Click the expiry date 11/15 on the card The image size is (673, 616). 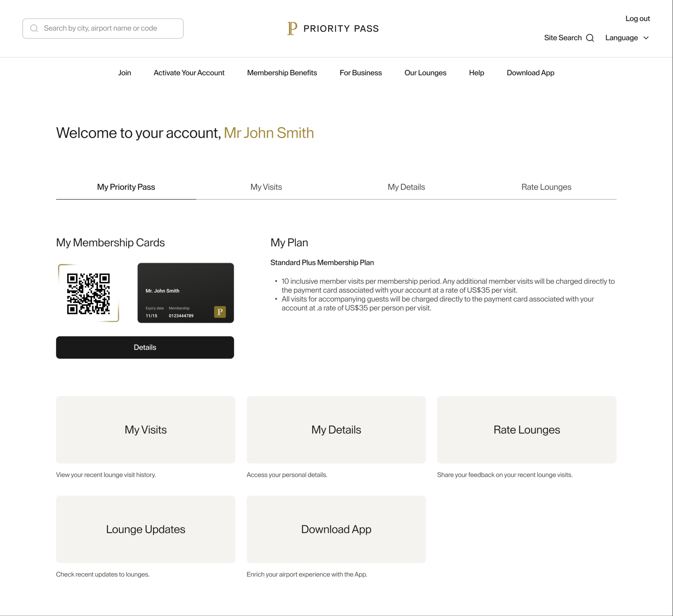point(151,316)
